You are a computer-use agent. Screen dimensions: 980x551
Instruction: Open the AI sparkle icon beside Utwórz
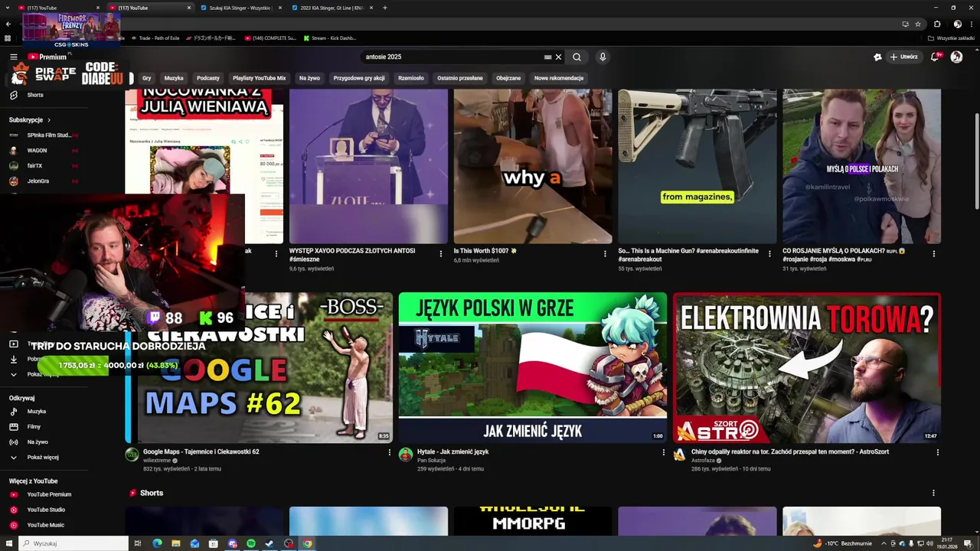click(877, 57)
